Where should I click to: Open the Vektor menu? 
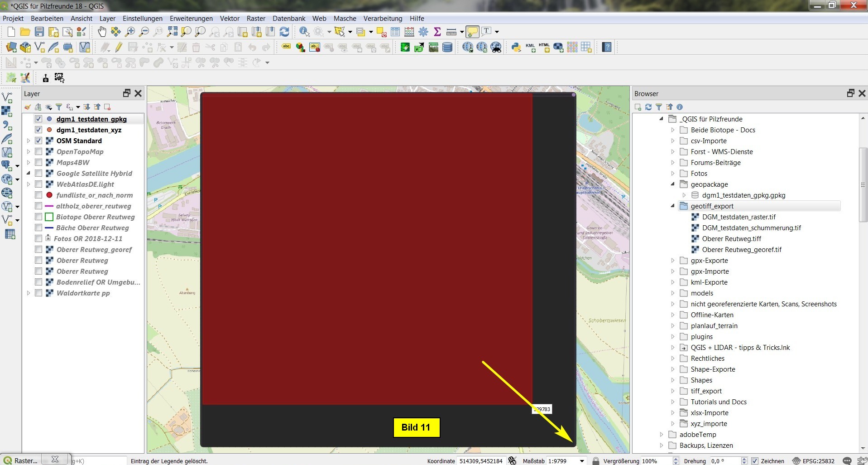(230, 19)
